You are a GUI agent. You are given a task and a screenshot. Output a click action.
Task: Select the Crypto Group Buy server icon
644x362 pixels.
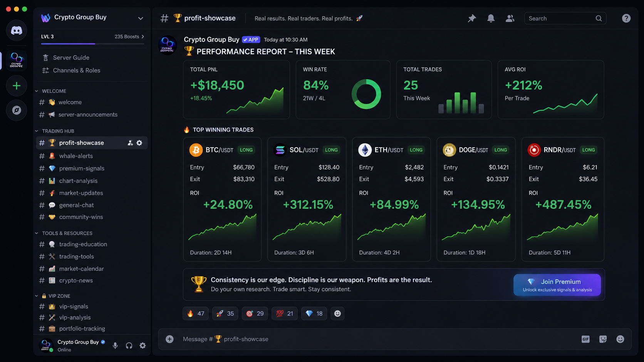(x=17, y=60)
